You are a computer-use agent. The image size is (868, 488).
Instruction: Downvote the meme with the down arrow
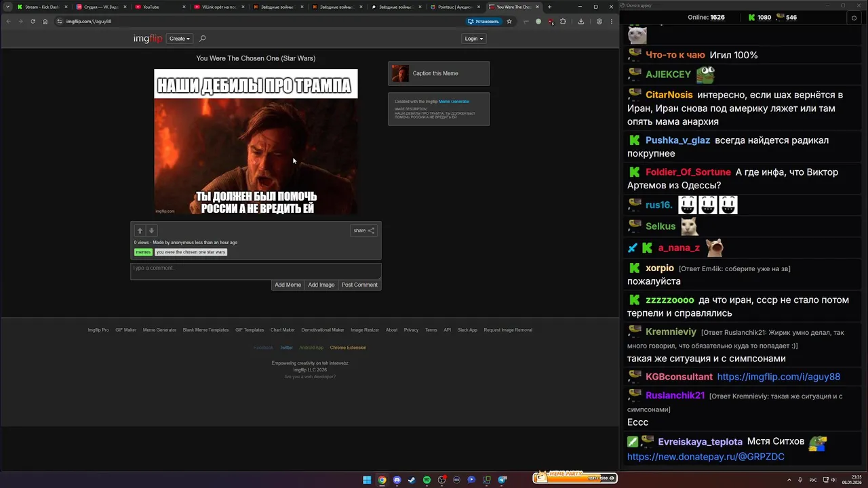point(152,230)
